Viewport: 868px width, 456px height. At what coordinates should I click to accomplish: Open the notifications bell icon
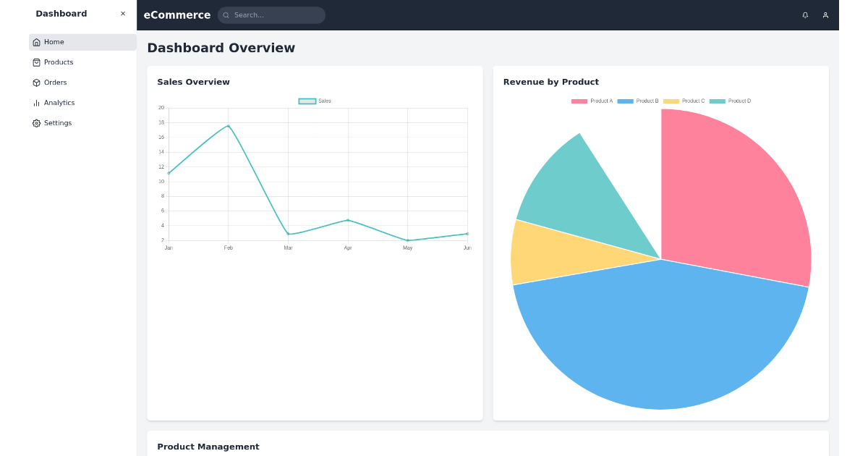pyautogui.click(x=805, y=14)
